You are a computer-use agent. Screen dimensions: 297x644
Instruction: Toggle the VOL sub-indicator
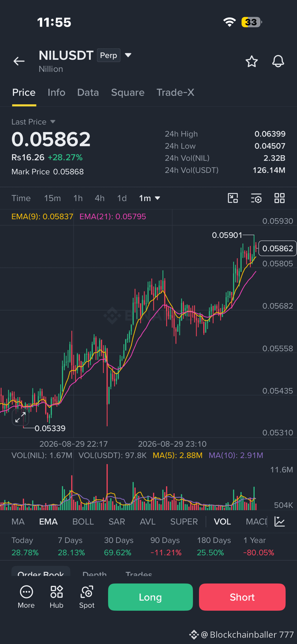222,522
